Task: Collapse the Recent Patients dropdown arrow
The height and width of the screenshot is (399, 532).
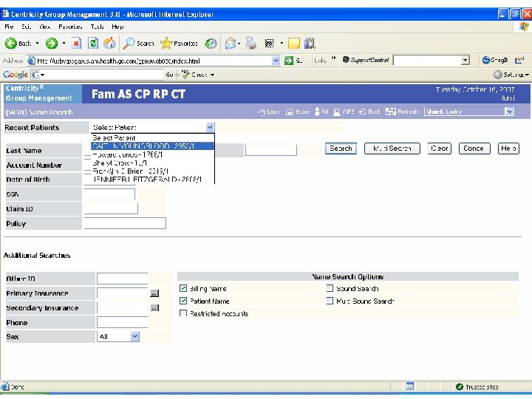Action: click(210, 127)
